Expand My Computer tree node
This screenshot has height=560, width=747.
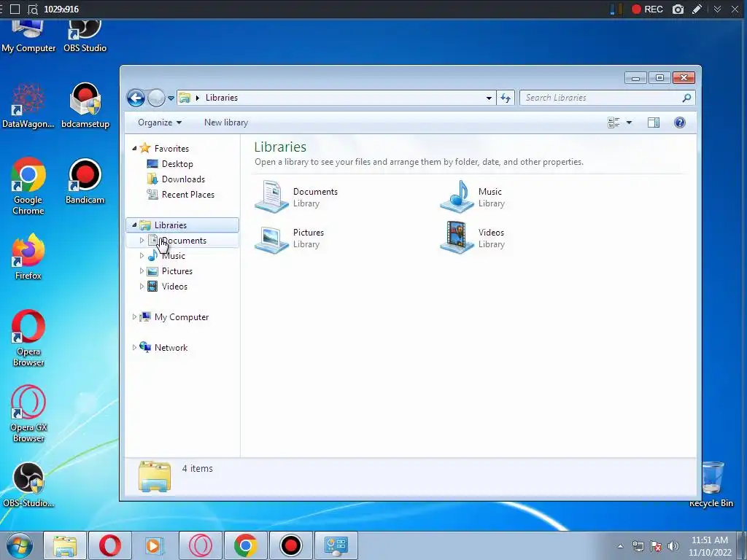click(x=134, y=316)
